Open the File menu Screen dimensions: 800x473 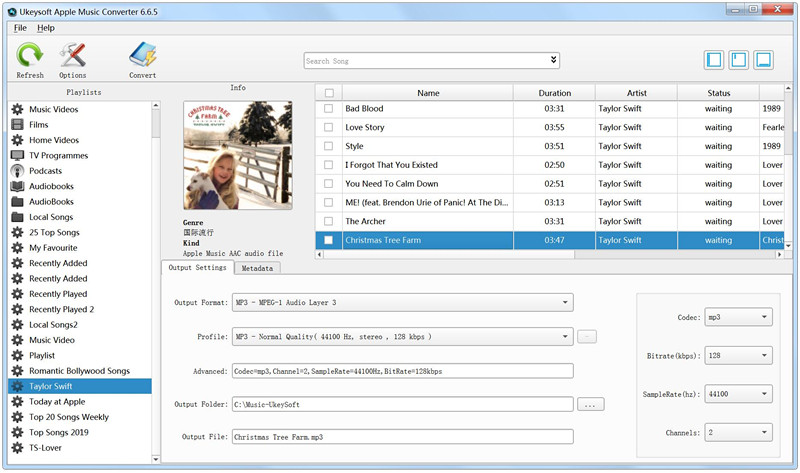point(20,28)
